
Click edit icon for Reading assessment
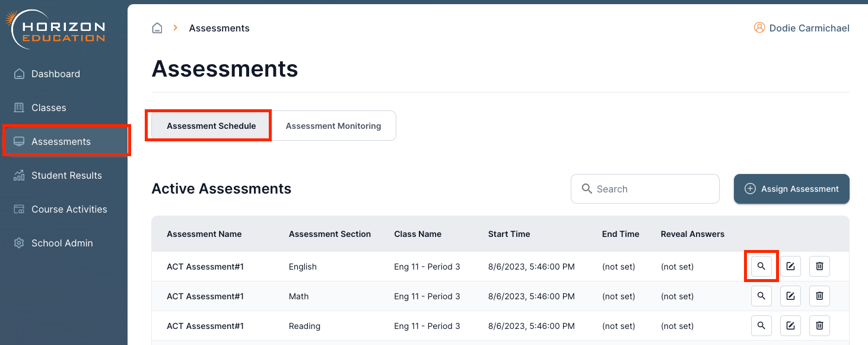click(790, 325)
